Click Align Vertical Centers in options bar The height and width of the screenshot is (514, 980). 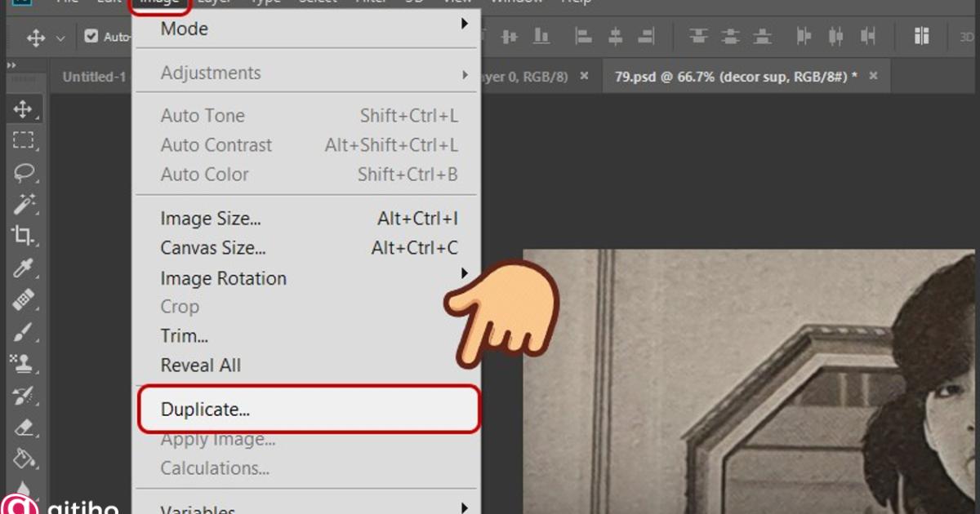coord(510,37)
